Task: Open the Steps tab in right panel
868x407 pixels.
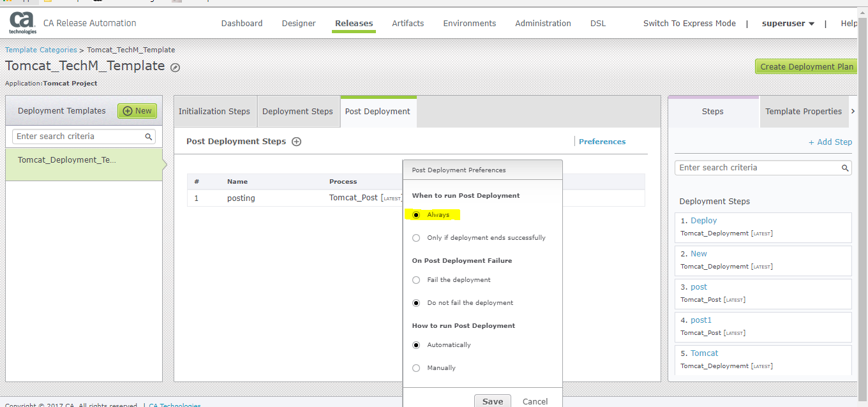Action: point(713,112)
